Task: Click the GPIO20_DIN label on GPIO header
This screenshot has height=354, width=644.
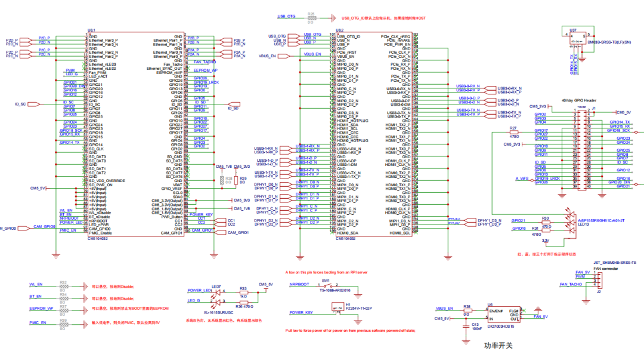Action: coord(619,182)
